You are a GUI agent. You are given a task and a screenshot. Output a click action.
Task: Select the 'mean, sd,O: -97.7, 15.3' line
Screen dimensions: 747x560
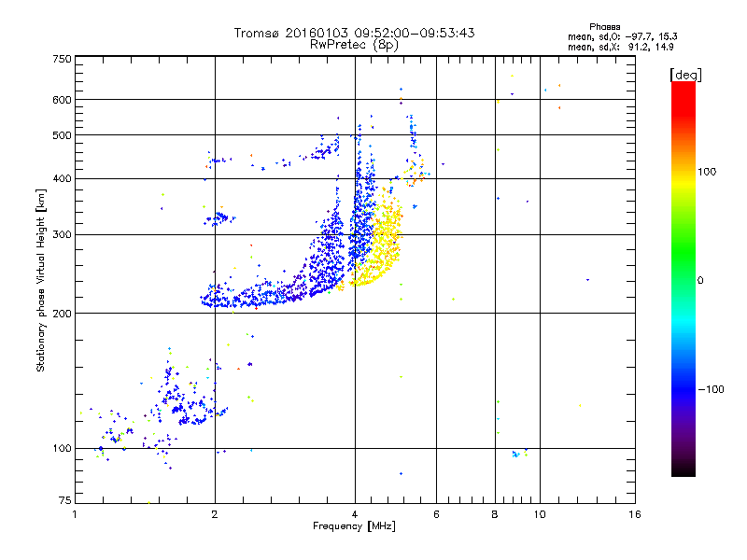tap(622, 36)
